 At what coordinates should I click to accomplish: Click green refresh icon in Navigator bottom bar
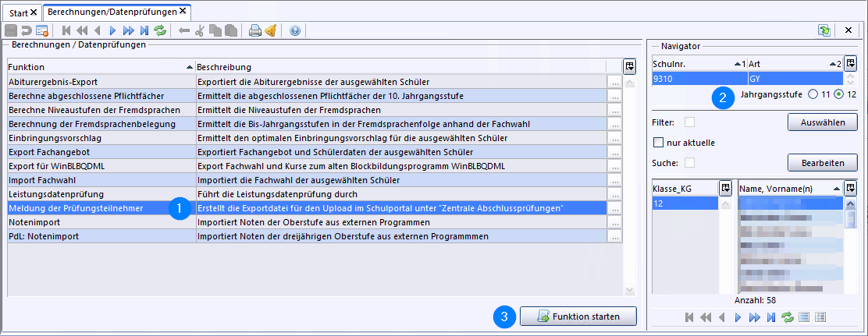(787, 317)
